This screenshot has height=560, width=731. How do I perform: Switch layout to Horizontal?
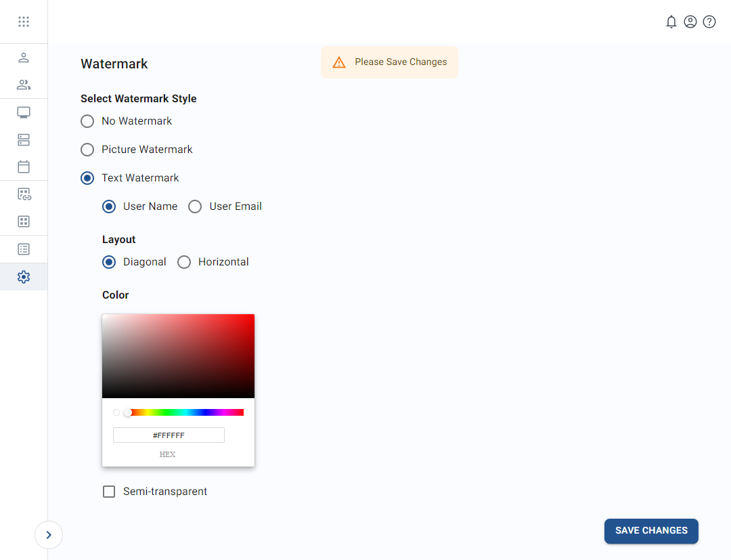[x=184, y=262]
